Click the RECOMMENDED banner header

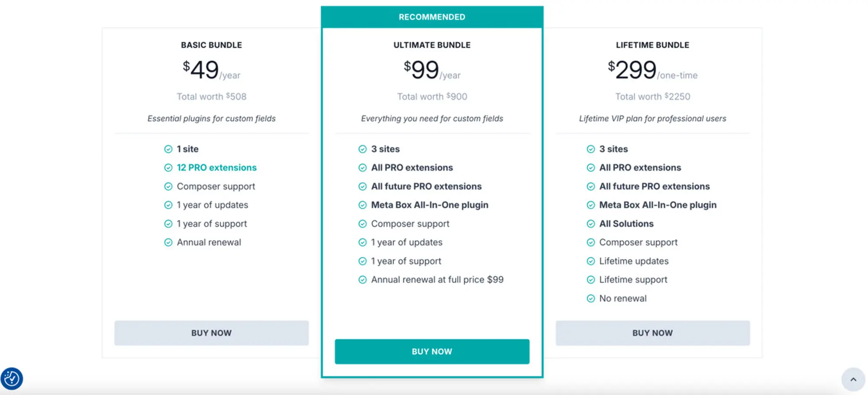(432, 17)
